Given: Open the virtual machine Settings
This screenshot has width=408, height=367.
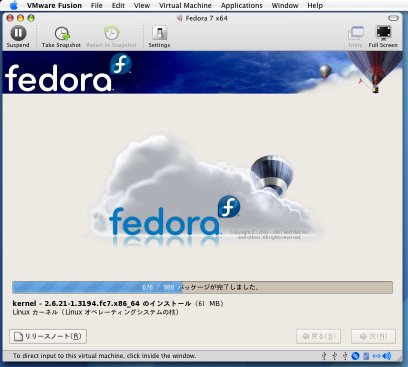Looking at the screenshot, I should [x=159, y=33].
